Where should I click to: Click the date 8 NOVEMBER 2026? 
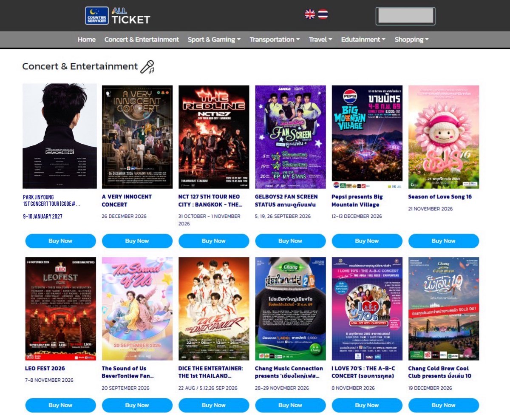click(x=354, y=388)
